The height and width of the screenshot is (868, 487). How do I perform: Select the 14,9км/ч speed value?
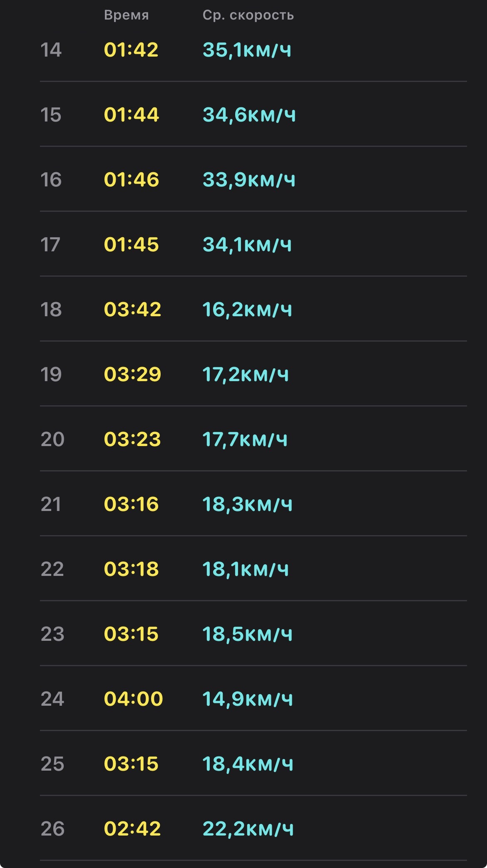coord(248,699)
